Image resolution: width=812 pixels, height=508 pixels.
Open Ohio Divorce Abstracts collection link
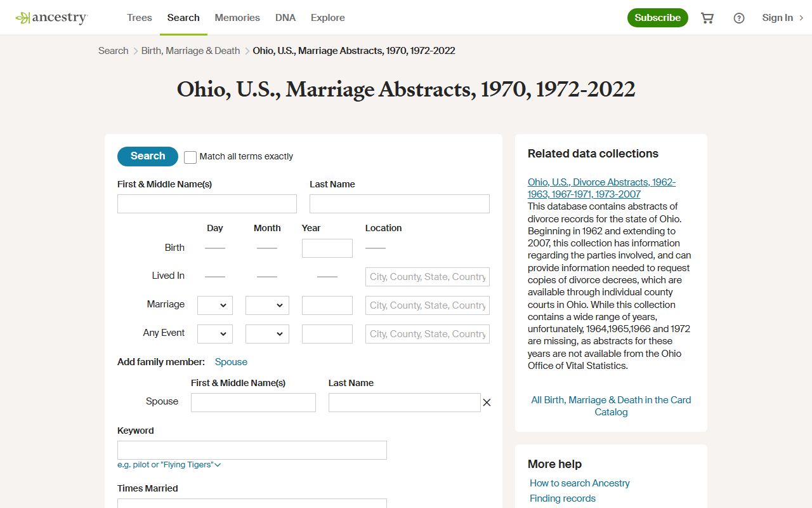[x=601, y=188]
